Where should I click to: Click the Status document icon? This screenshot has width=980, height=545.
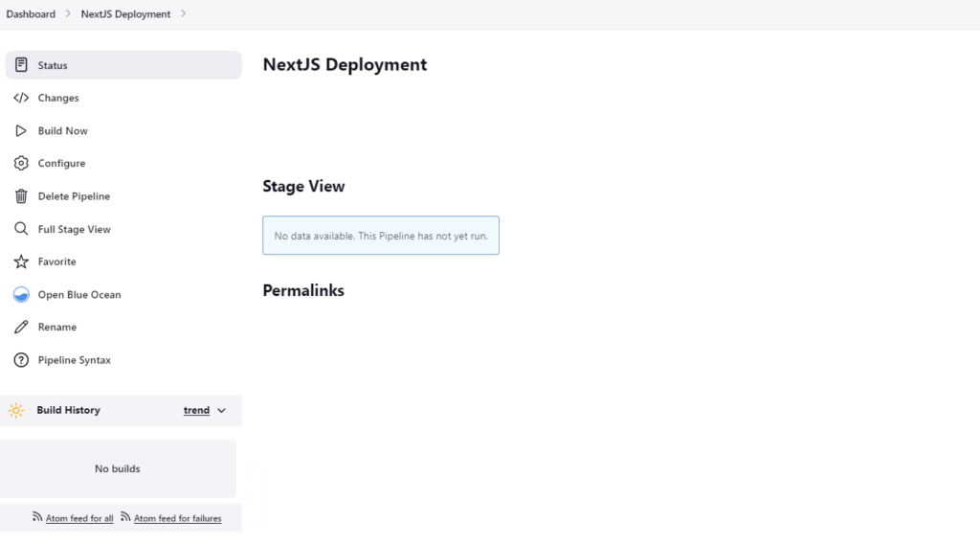click(x=21, y=65)
